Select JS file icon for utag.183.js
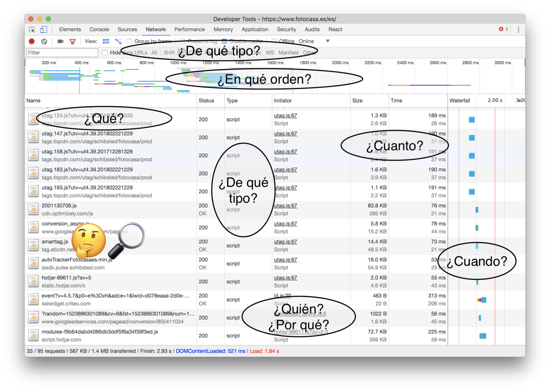The width and height of the screenshot is (550, 392). 33,173
